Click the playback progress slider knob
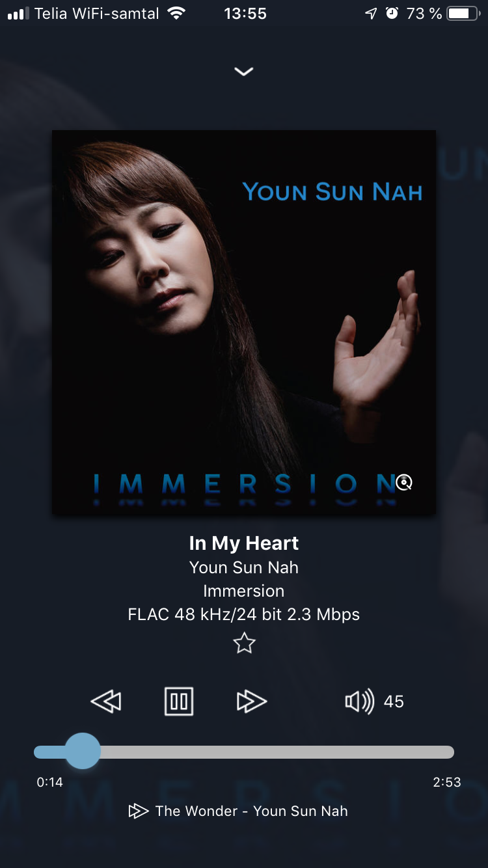Viewport: 488px width, 868px height. [x=82, y=752]
